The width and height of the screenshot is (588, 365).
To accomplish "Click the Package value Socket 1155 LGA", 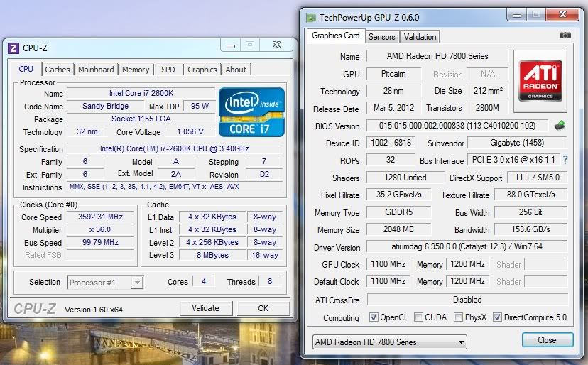I will point(141,119).
